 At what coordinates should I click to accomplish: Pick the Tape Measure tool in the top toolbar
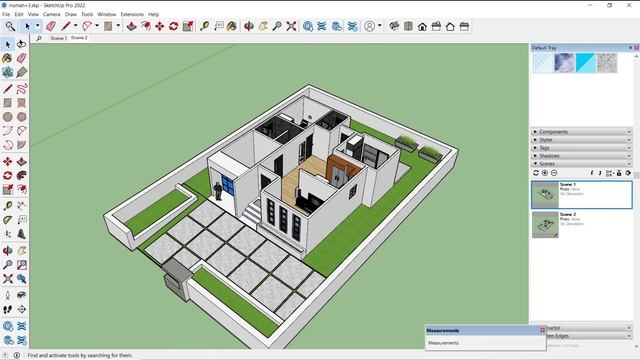204,27
